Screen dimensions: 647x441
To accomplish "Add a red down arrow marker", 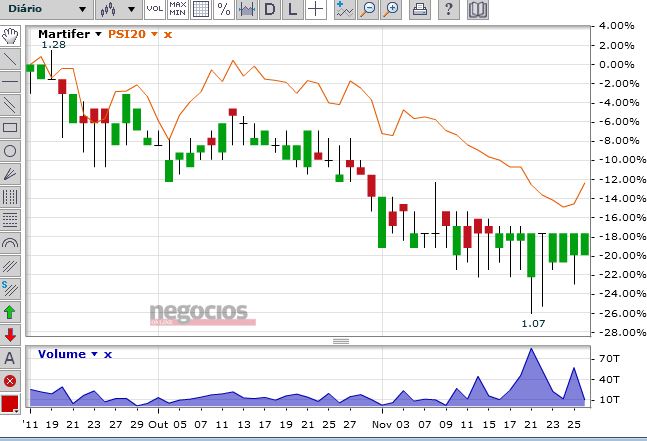I will (x=10, y=335).
